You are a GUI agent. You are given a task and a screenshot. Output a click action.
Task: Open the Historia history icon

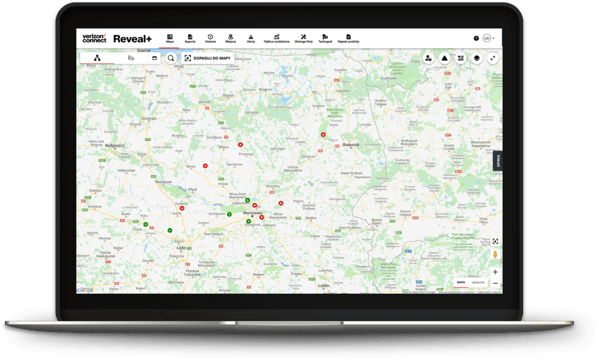pos(210,39)
